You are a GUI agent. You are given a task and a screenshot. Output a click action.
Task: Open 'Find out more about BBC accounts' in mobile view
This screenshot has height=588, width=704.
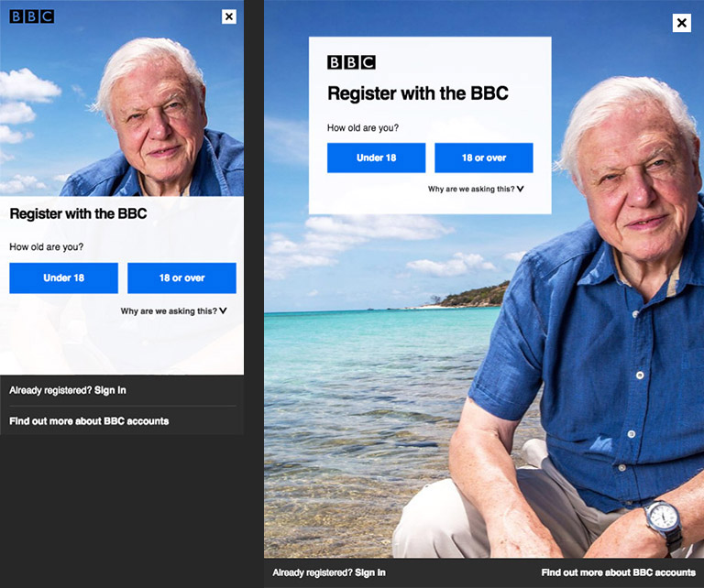[89, 421]
